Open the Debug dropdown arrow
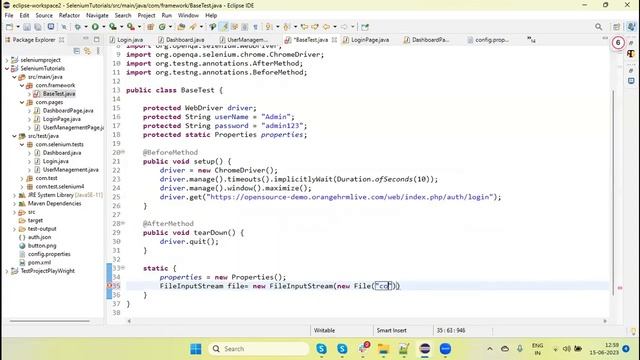The image size is (640, 360). [86, 27]
